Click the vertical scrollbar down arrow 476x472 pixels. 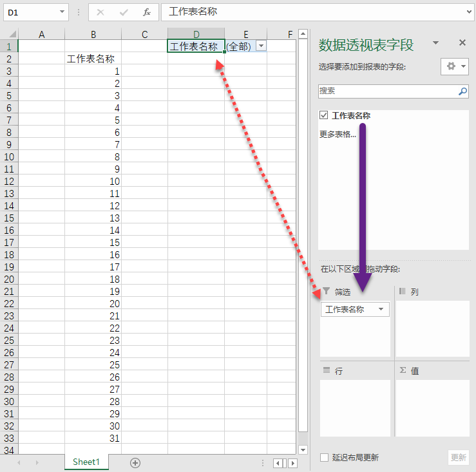303,449
